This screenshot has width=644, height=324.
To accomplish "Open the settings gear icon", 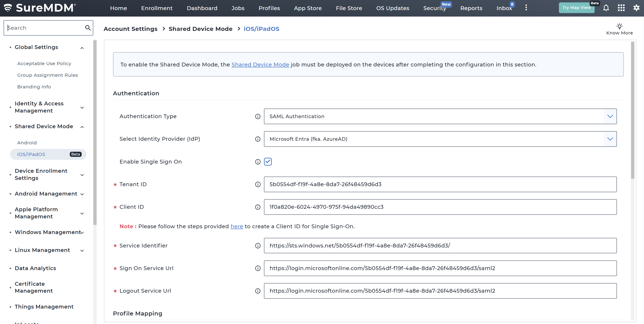I will 636,8.
